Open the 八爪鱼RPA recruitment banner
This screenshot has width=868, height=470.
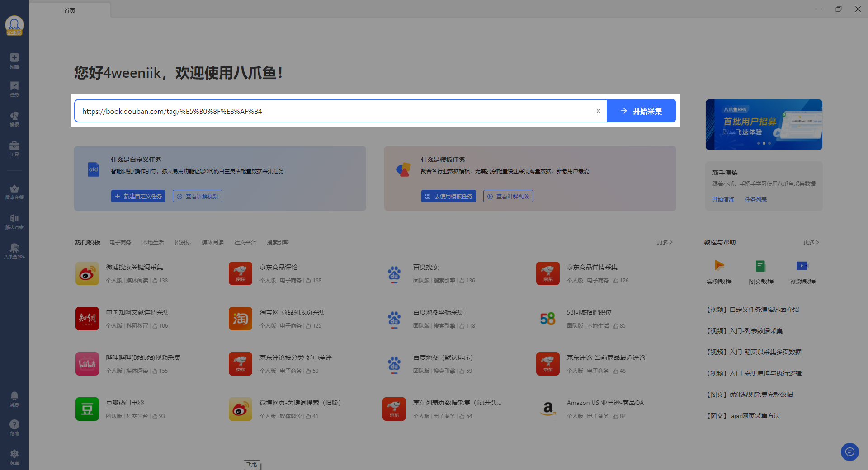tap(764, 125)
